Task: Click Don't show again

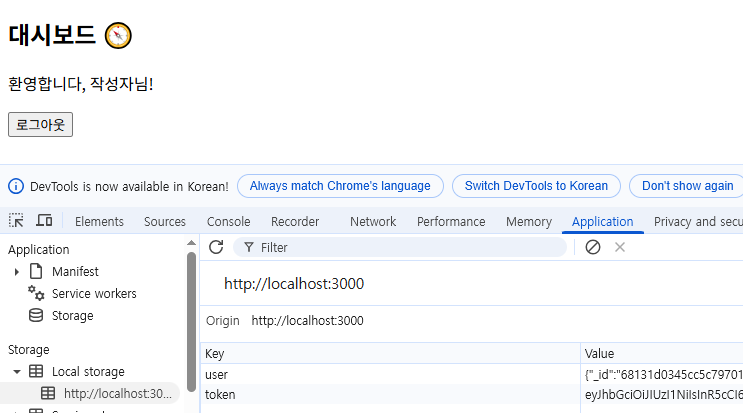Action: point(688,186)
